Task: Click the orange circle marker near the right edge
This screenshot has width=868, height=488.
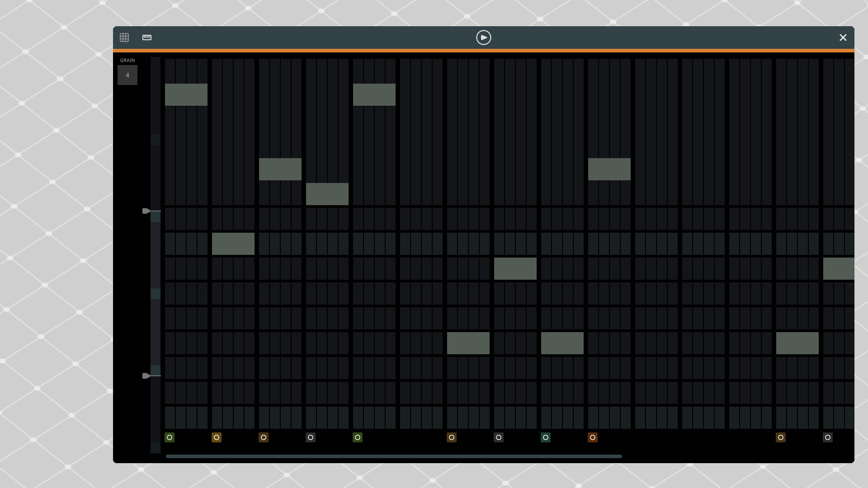Action: (781, 437)
